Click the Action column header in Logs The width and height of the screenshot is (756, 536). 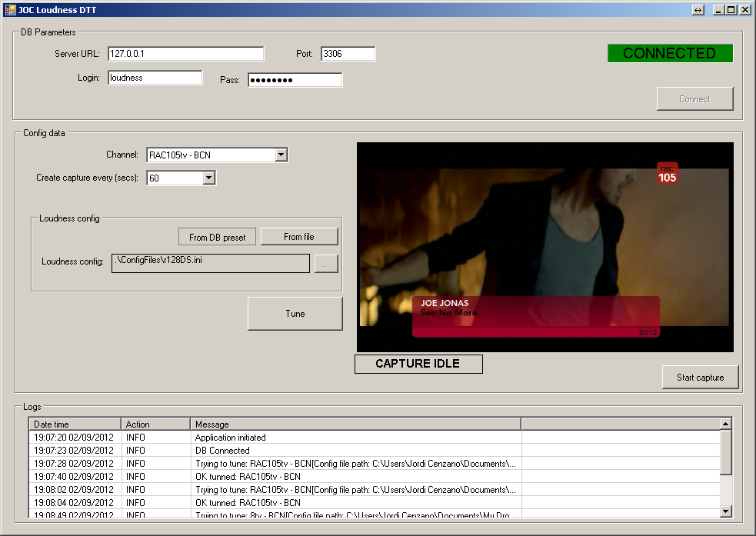[x=155, y=424]
